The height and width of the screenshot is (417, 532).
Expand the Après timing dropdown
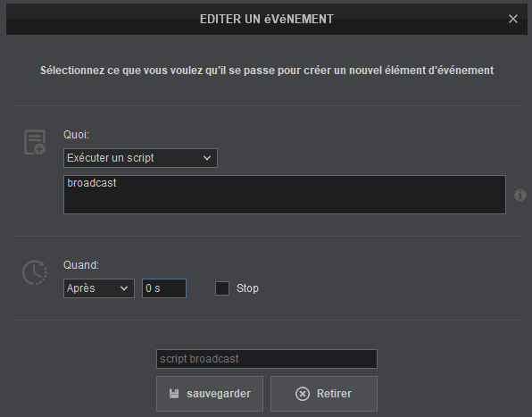[x=99, y=288]
